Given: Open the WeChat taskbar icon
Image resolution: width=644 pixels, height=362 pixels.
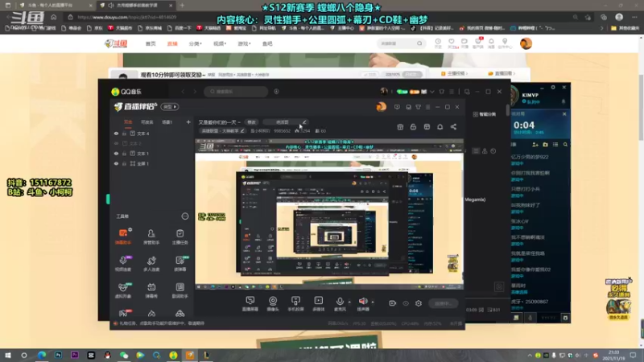Looking at the screenshot, I should [124, 355].
